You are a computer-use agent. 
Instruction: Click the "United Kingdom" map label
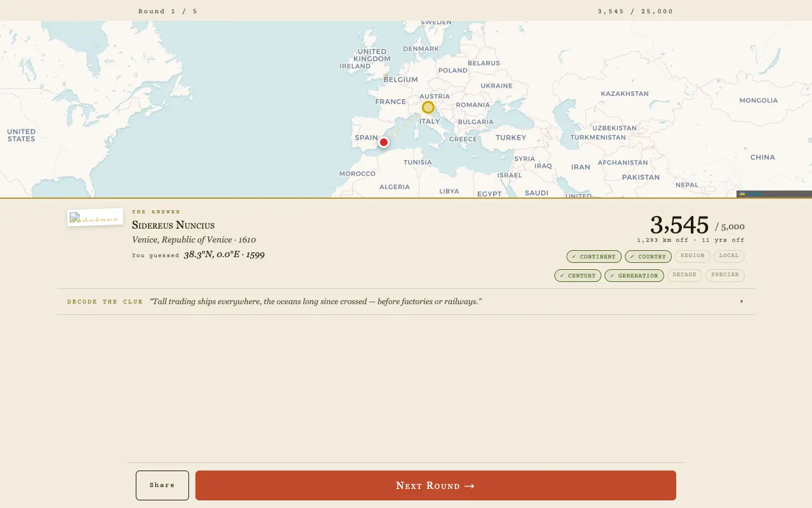point(372,55)
